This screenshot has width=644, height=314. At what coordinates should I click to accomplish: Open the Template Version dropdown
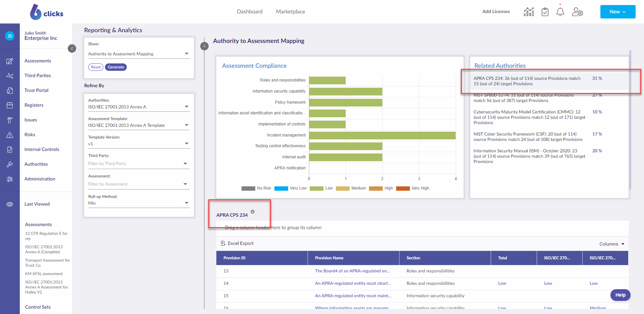coord(139,144)
